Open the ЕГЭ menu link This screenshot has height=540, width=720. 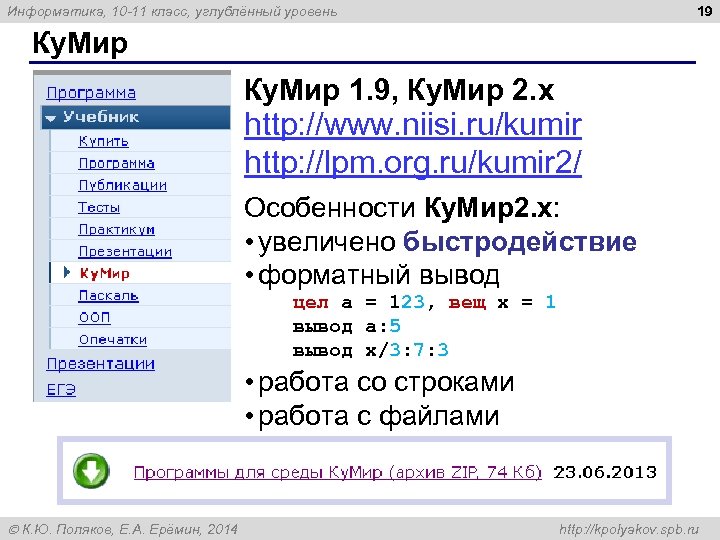61,389
